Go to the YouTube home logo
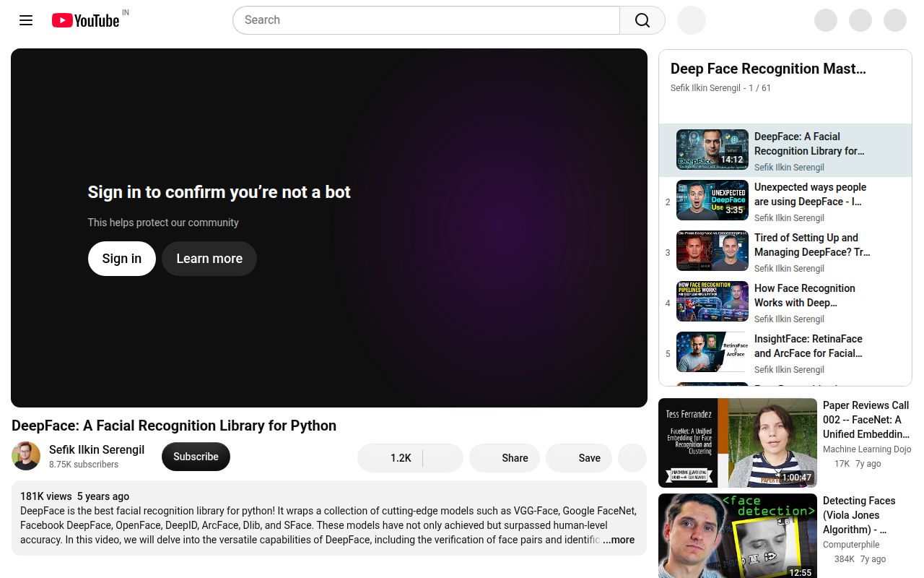Viewport: 924px width, 578px height. click(85, 20)
